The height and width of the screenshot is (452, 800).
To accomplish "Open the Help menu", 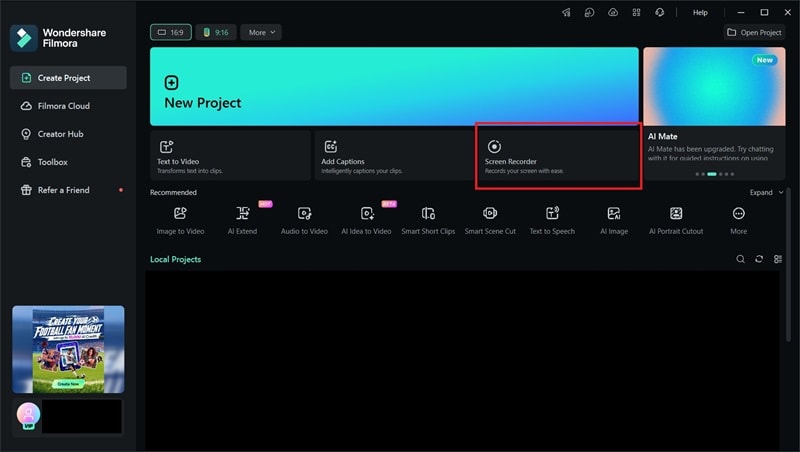I will pyautogui.click(x=700, y=12).
